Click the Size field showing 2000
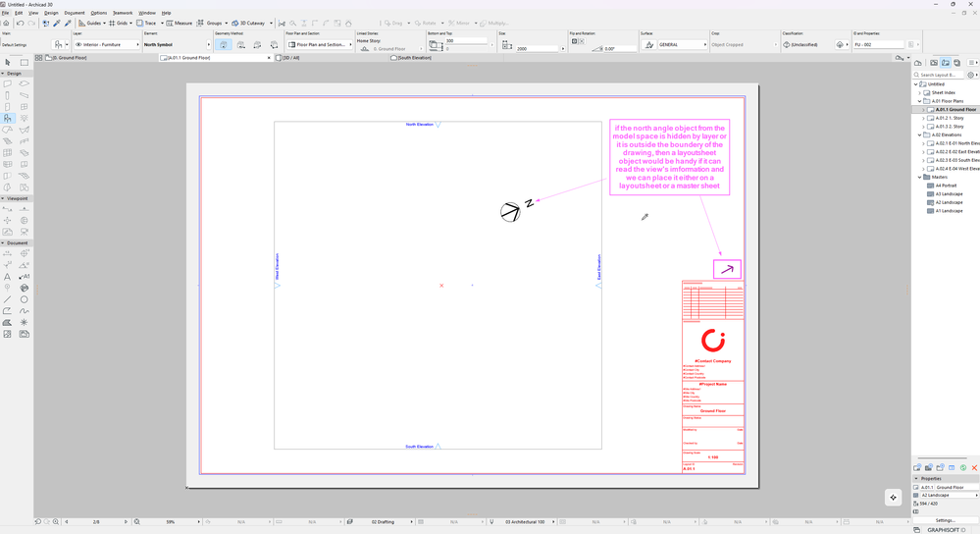The image size is (980, 534). 538,48
